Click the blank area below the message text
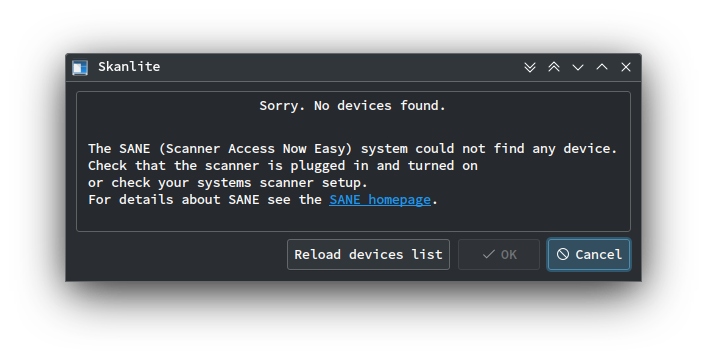Viewport: 708px width, 360px height. point(353,219)
